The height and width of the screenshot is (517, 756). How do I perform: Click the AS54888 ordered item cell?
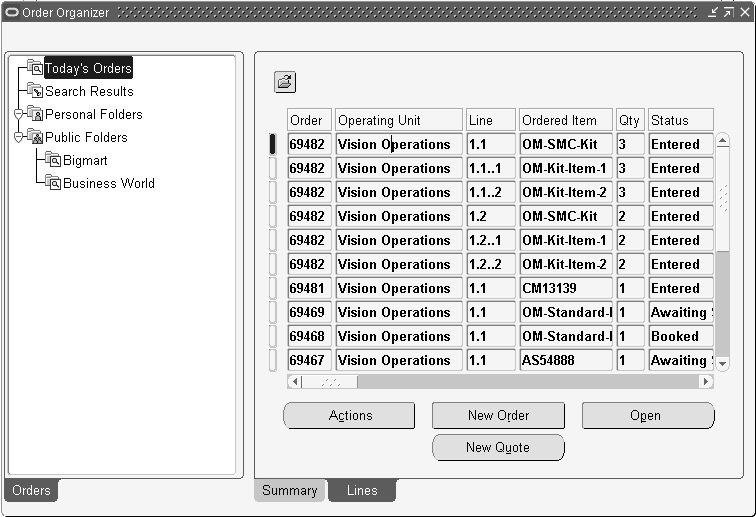coord(566,360)
